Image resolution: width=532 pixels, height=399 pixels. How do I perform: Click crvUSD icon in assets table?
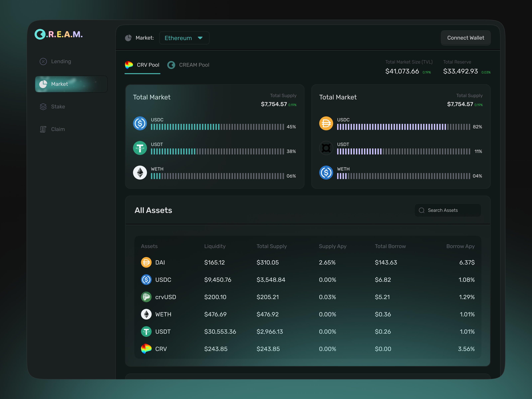pyautogui.click(x=146, y=297)
